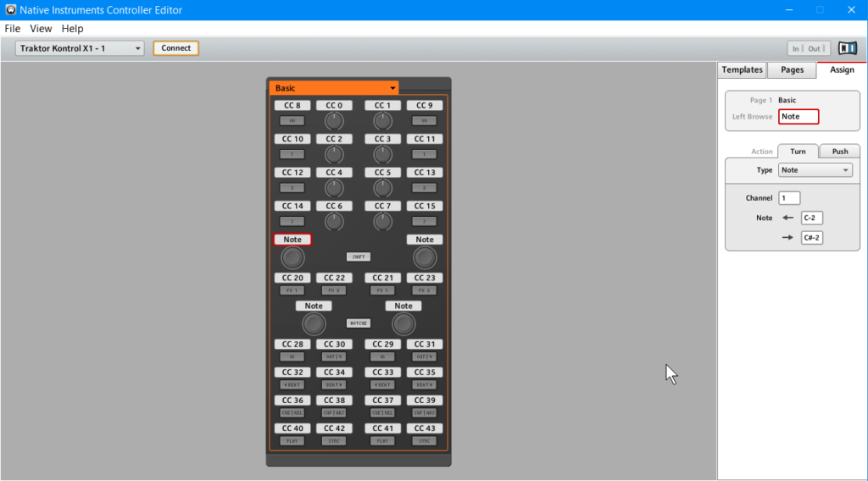Click the CUP/ABS button under CC 39
This screenshot has height=481, width=868.
click(x=425, y=413)
